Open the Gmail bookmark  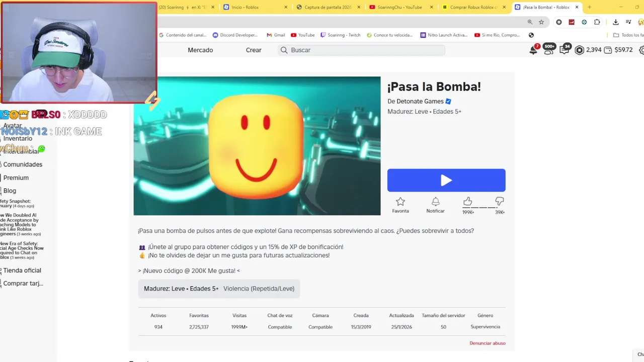276,35
